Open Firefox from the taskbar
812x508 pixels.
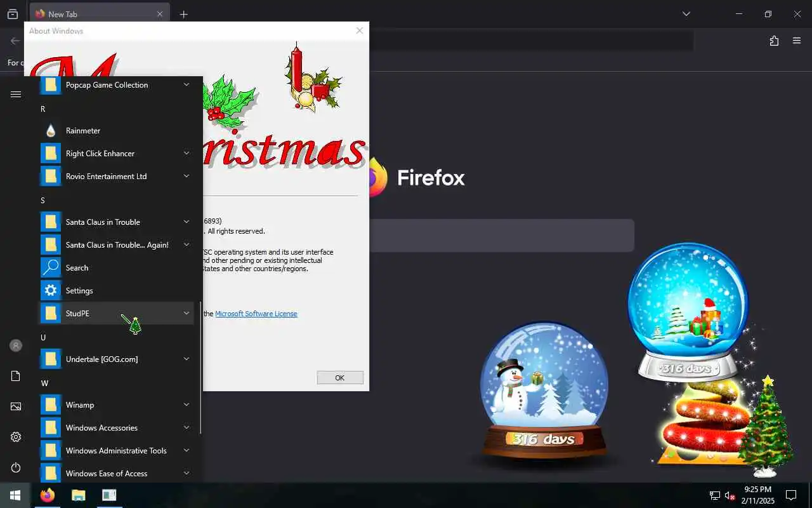click(x=48, y=495)
